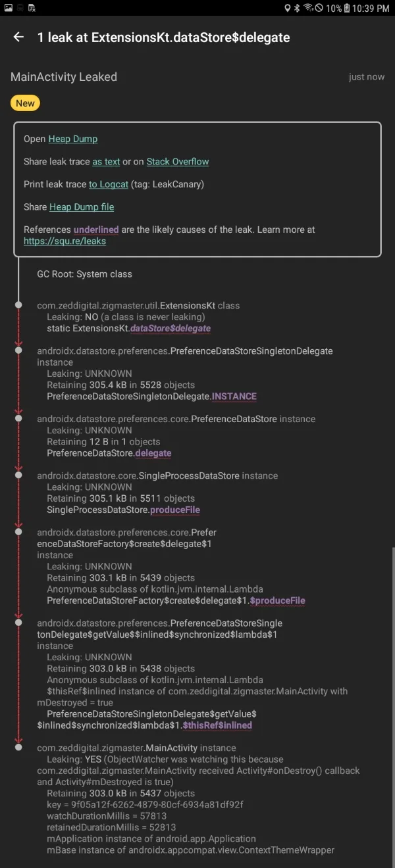Expand the PreferenceDataStoreSingletonDelegate instance node
The width and height of the screenshot is (395, 868).
pos(184,351)
